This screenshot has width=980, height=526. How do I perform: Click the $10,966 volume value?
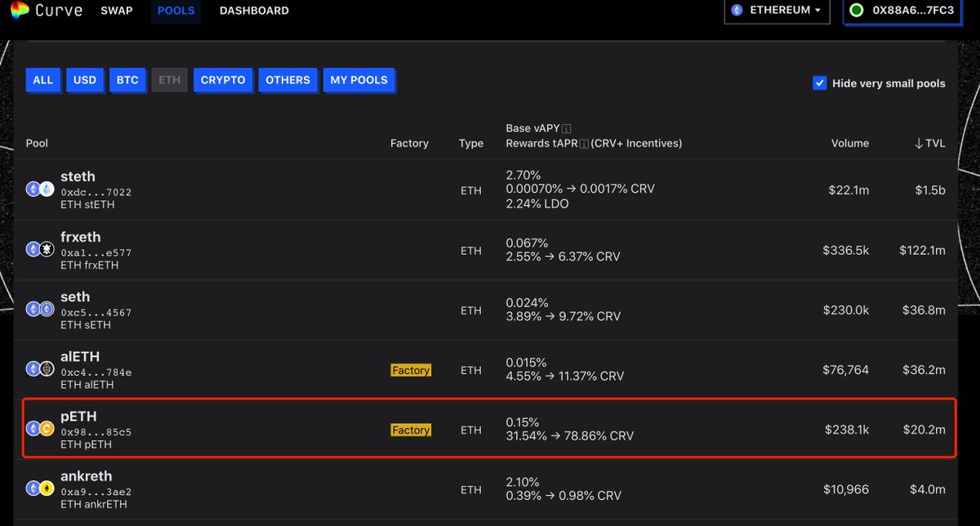pyautogui.click(x=846, y=489)
